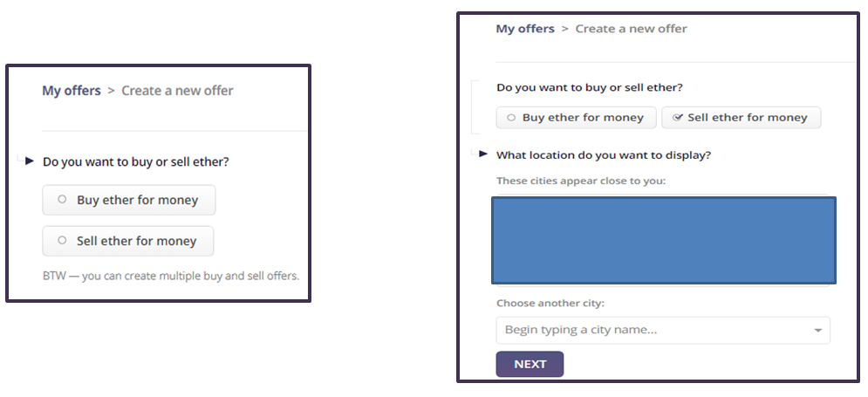This screenshot has height=397, width=868.
Task: Click the These cities appear close to you label
Action: pos(580,181)
